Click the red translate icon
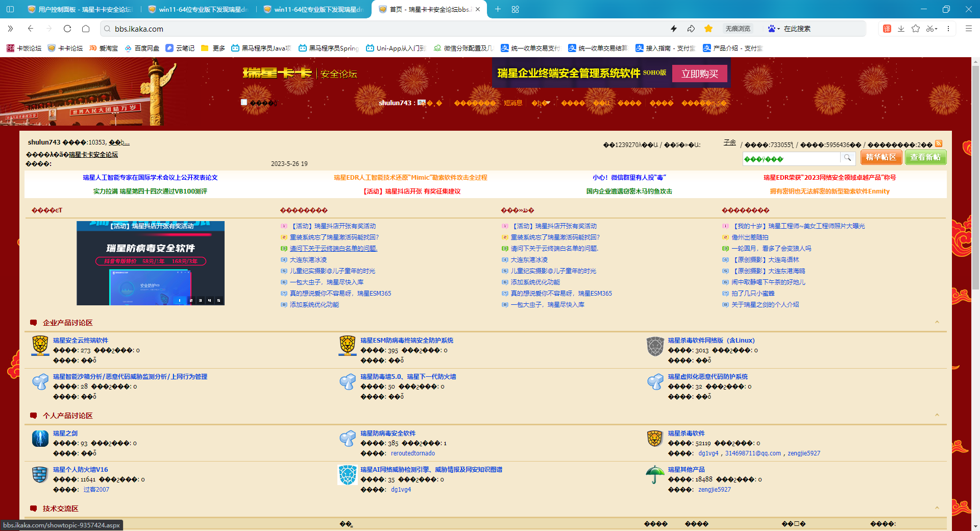Screen dimensions: 980x531 pos(887,29)
